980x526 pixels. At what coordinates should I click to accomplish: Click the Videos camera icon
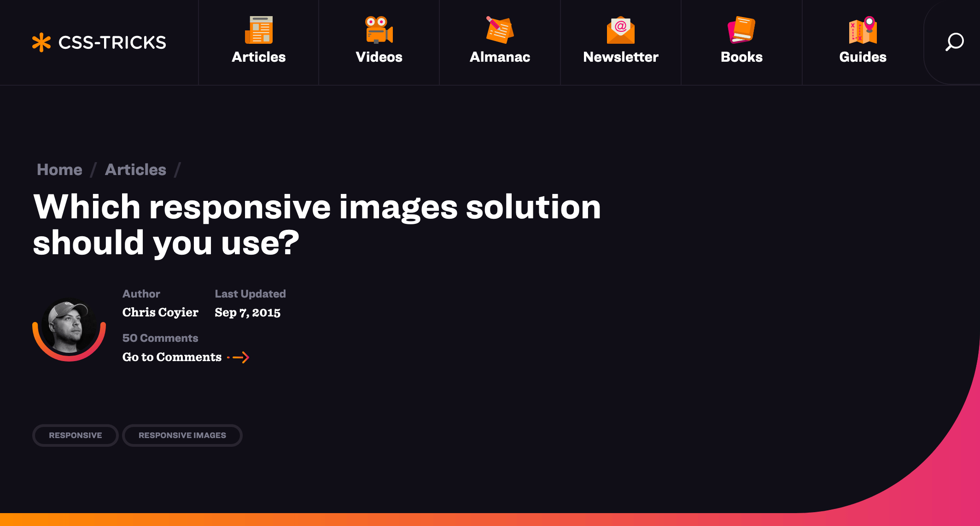point(379,30)
